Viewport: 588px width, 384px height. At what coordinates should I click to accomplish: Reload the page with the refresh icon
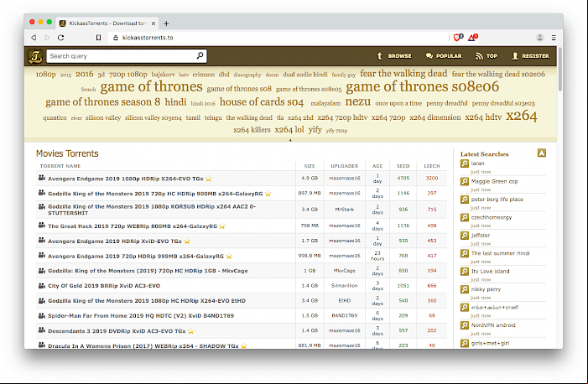click(x=60, y=38)
